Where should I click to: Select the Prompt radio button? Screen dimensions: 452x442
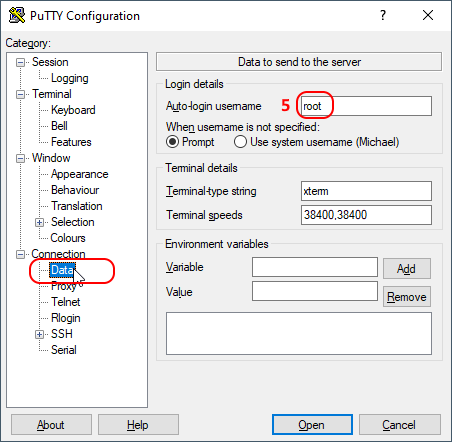(172, 142)
